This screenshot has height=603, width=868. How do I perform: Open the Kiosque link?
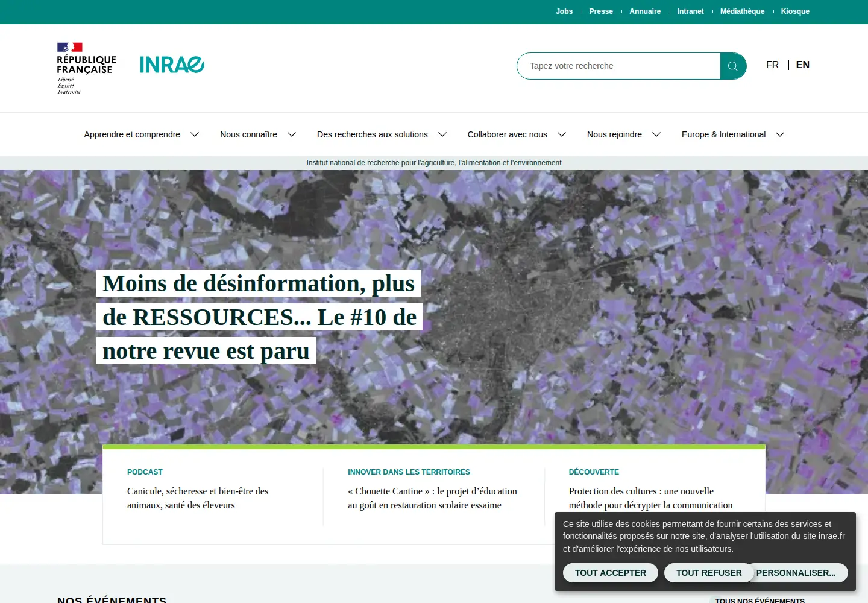click(x=795, y=11)
